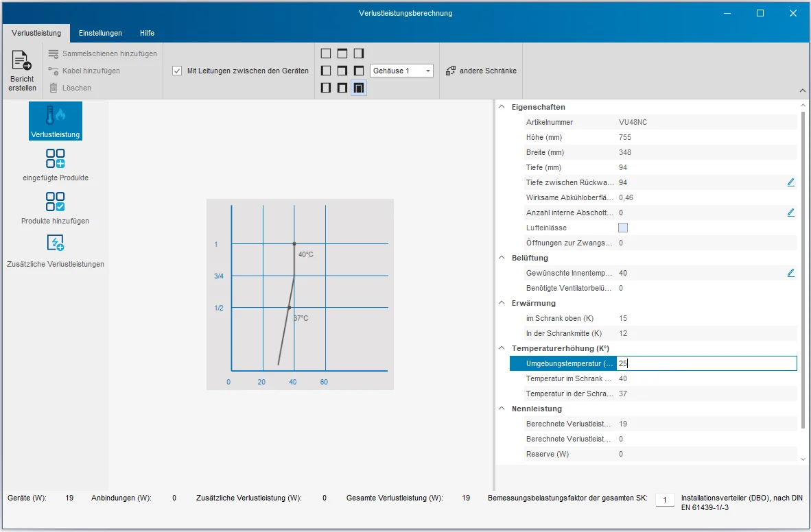Collapse the Belüftung section
Screen dimensions: 811x532
click(x=502, y=258)
